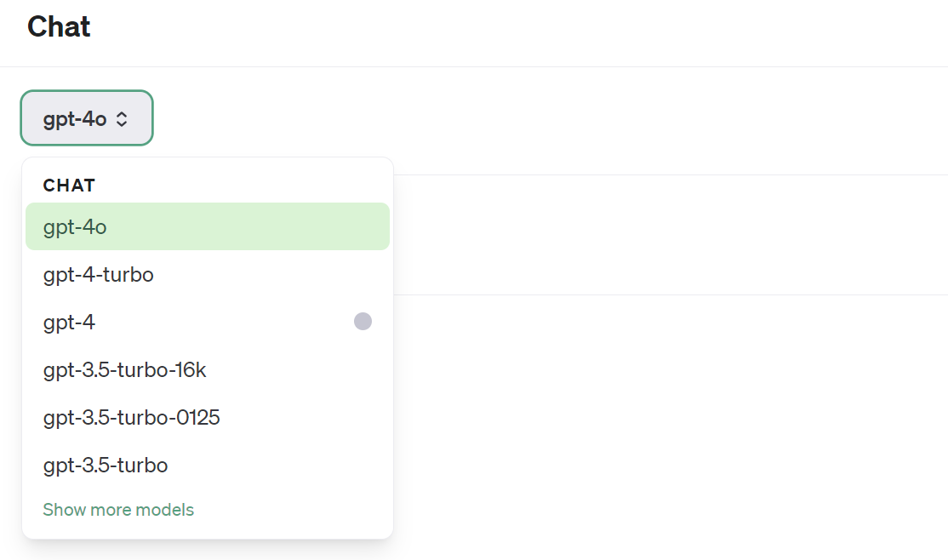Choose gpt-3.5-turbo-0125 from the list

(131, 417)
